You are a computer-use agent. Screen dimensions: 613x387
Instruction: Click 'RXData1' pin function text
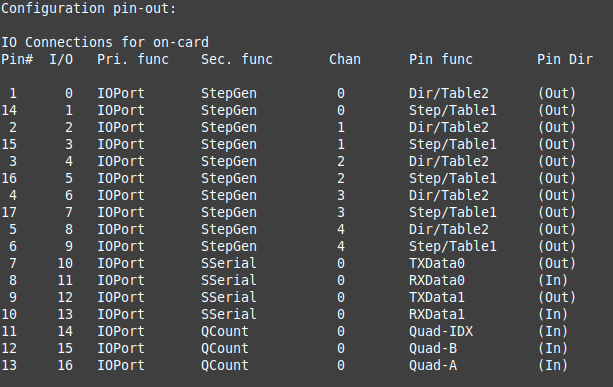point(437,314)
